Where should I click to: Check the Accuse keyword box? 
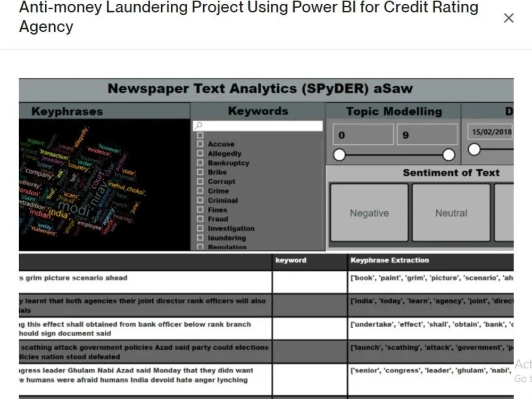pos(200,144)
